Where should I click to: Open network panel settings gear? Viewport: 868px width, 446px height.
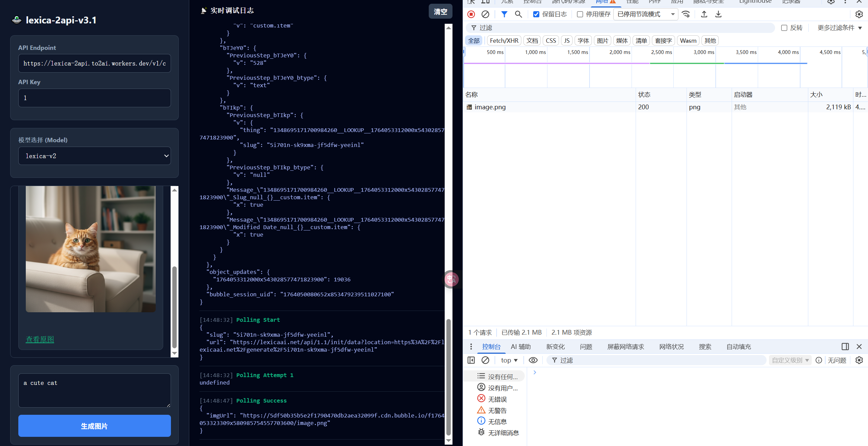859,14
